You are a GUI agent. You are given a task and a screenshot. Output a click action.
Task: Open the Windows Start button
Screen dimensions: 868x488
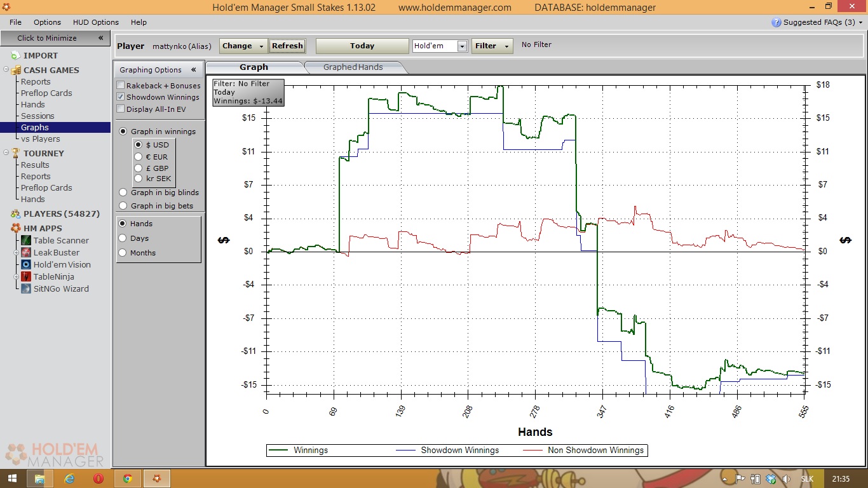(13, 478)
